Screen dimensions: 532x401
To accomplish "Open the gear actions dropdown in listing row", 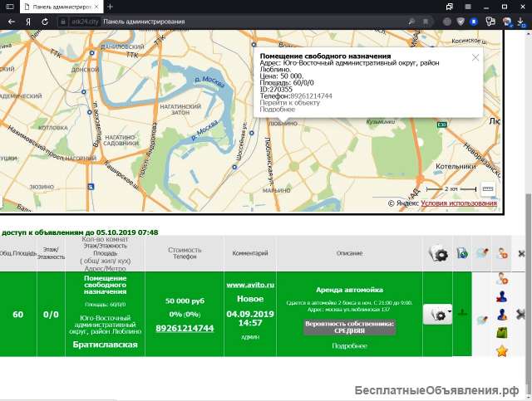I will [438, 315].
